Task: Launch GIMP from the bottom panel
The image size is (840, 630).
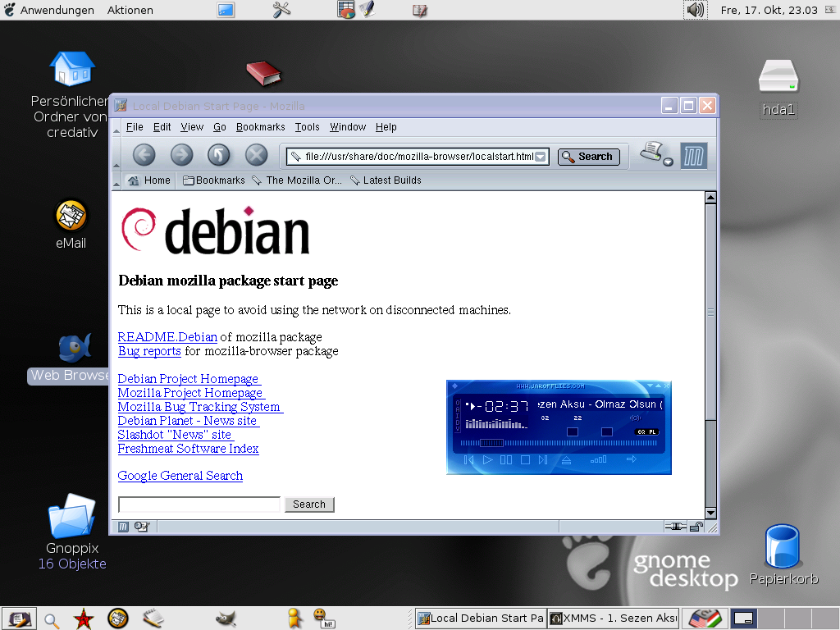Action: coord(226,619)
